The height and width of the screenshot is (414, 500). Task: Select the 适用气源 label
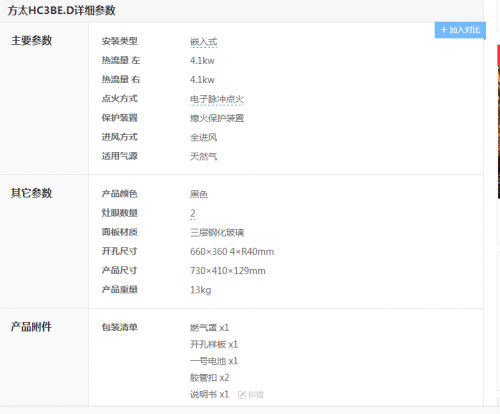click(x=120, y=156)
